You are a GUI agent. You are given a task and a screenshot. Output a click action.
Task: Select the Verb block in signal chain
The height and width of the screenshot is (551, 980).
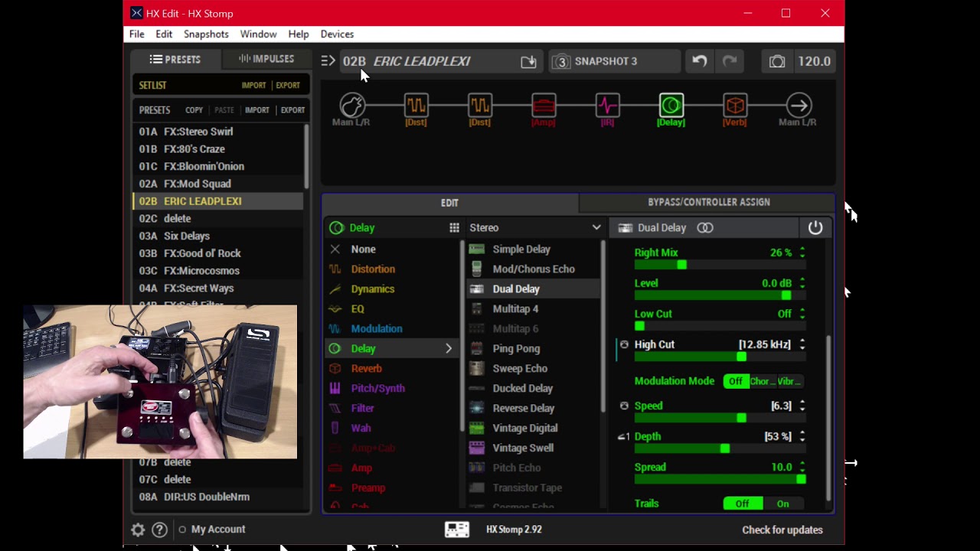735,105
